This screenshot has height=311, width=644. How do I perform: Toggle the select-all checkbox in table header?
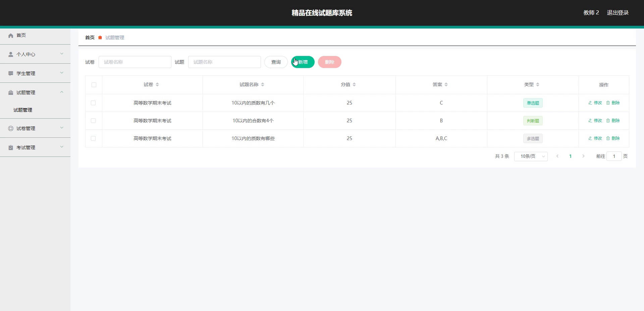coord(94,85)
